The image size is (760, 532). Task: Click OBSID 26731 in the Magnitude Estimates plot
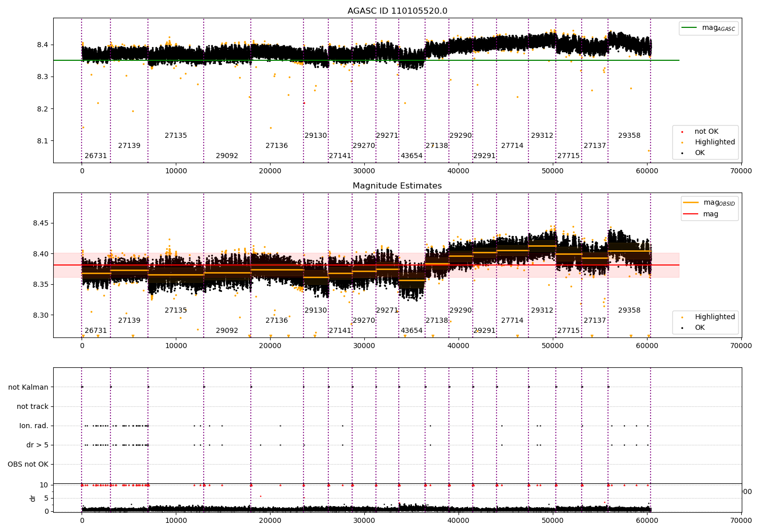pos(96,330)
